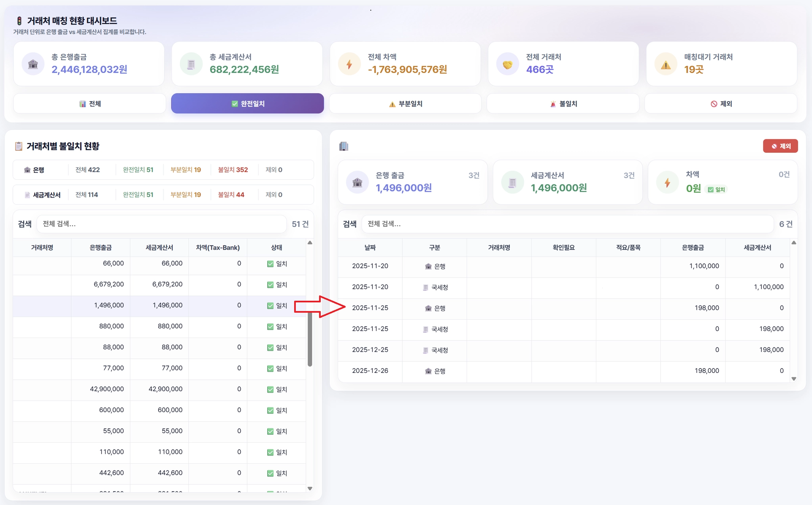Click the handshake icon in 전체 거래처 card
The image size is (812, 505).
click(507, 64)
